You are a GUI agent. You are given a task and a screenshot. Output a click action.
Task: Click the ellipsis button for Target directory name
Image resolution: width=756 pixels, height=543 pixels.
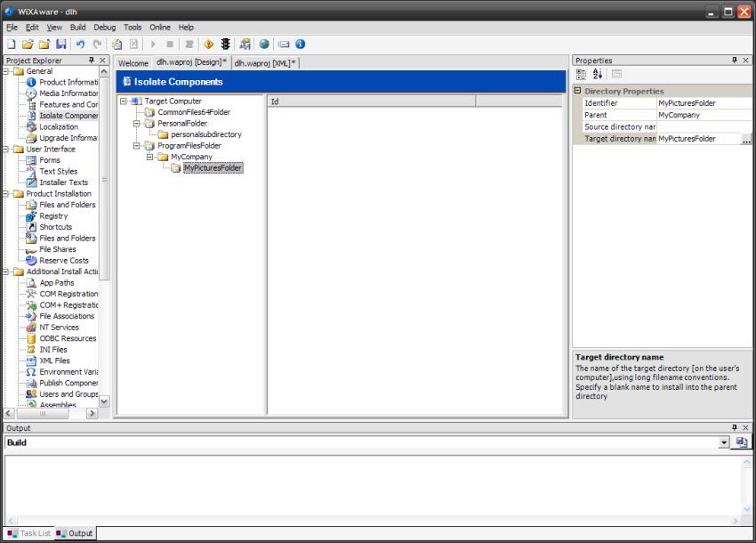(746, 139)
